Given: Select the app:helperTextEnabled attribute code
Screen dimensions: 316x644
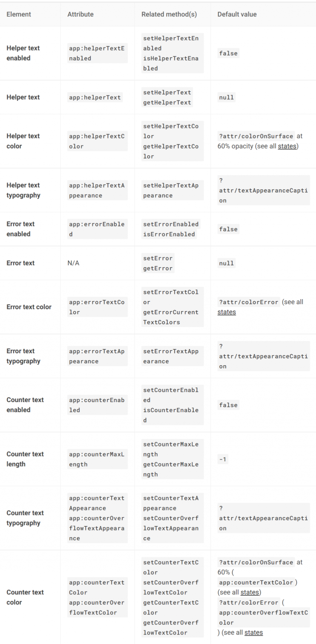Looking at the screenshot, I should pos(97,53).
